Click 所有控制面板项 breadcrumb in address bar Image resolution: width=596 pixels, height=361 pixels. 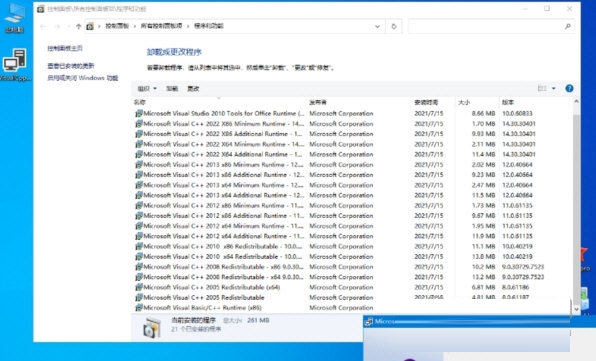pos(161,26)
